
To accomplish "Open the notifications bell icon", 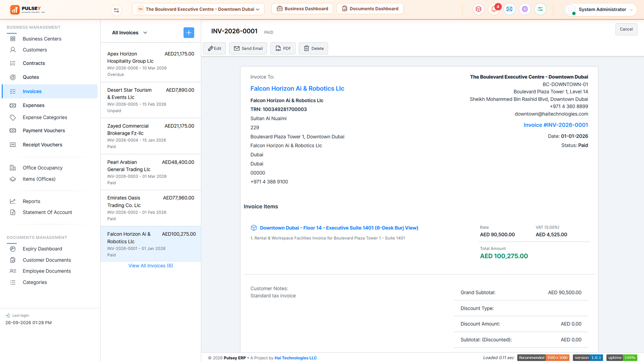I will 494,9.
